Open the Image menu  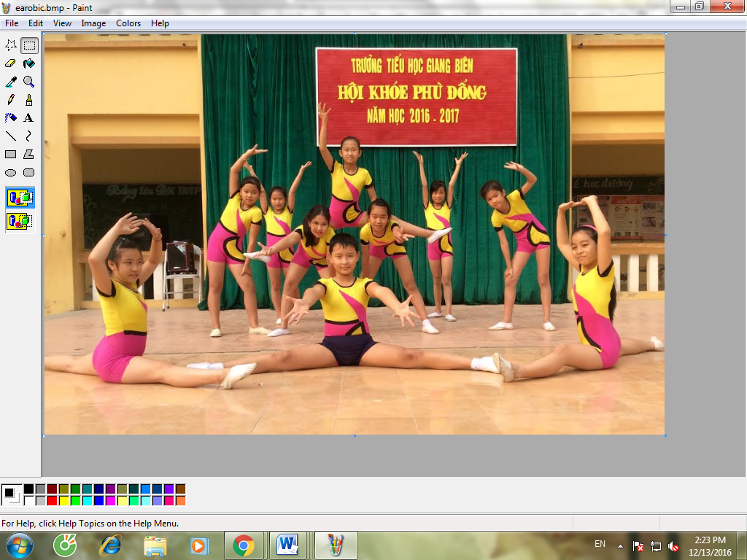click(93, 23)
